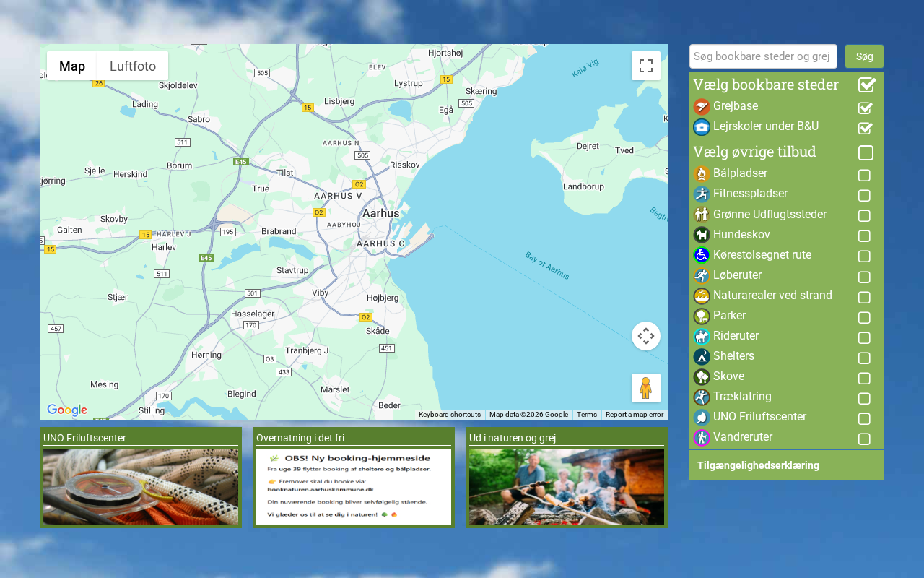Viewport: 924px width, 578px height.
Task: Click the search bookable places field
Action: (x=763, y=56)
